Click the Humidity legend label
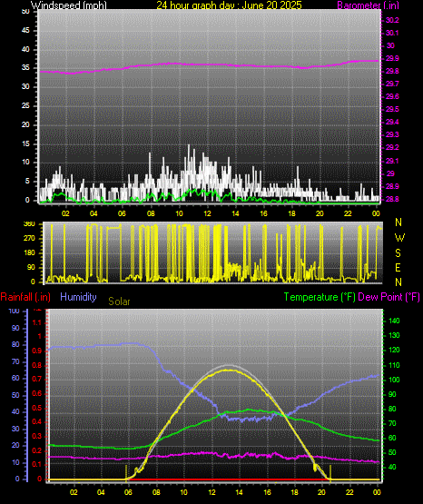The image size is (423, 504). point(78,297)
